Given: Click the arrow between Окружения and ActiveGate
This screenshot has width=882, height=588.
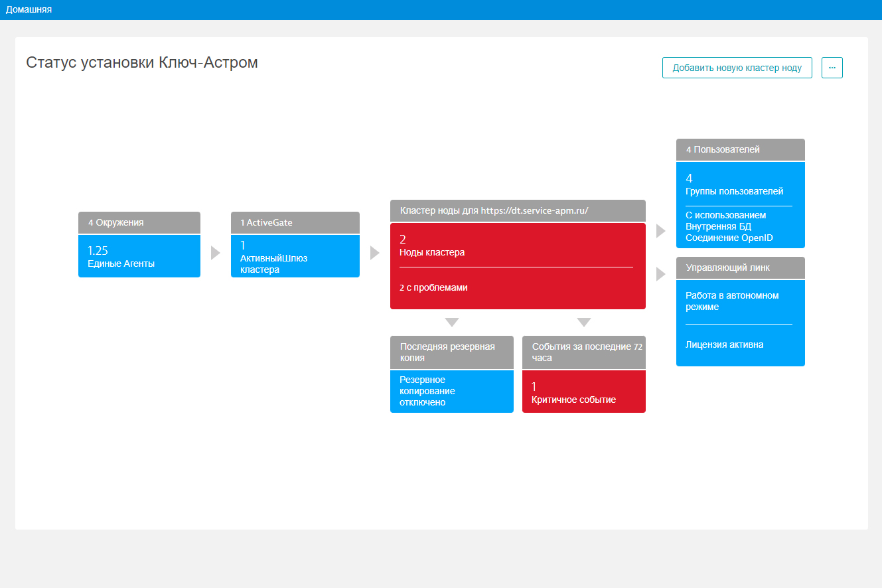Looking at the screenshot, I should pos(215,253).
